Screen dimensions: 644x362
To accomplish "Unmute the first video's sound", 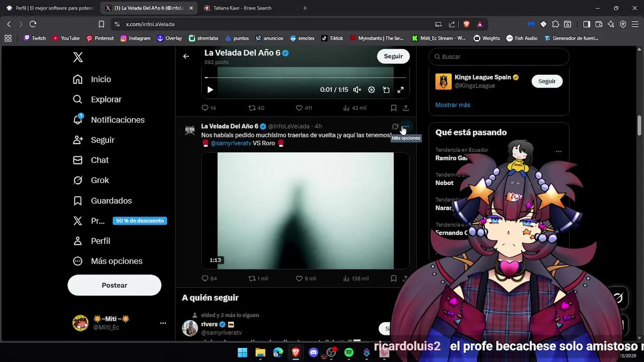I will (x=357, y=90).
